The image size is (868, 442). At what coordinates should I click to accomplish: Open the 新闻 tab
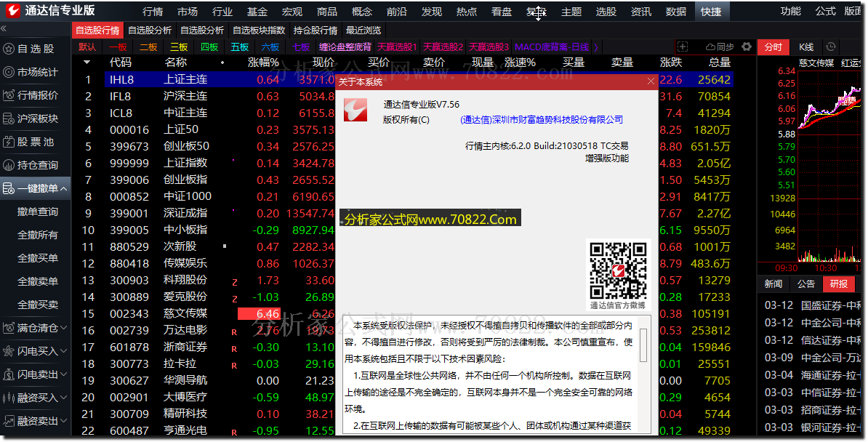(x=773, y=284)
